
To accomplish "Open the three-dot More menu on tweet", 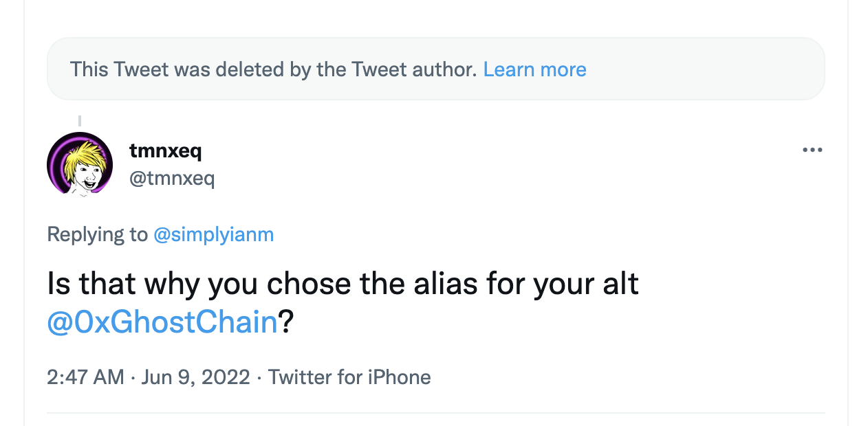I will coord(812,150).
